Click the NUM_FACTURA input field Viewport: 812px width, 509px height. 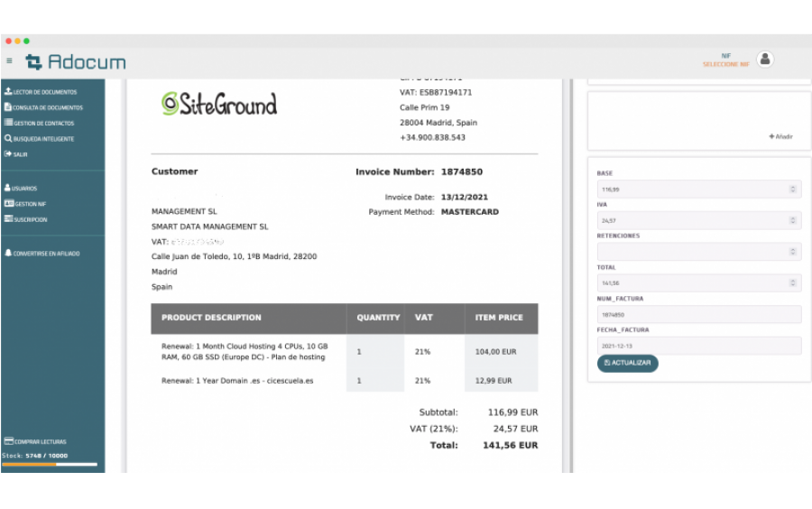[699, 314]
